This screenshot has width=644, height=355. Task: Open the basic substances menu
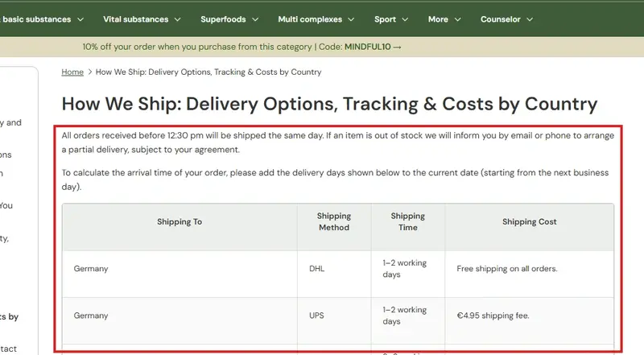36,19
